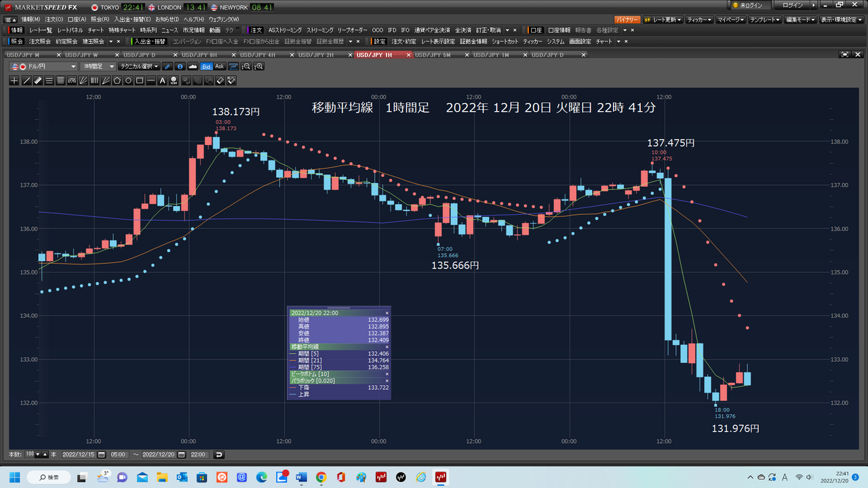Image resolution: width=868 pixels, height=488 pixels.
Task: Select the ellipse drawing tool
Action: coord(128,81)
